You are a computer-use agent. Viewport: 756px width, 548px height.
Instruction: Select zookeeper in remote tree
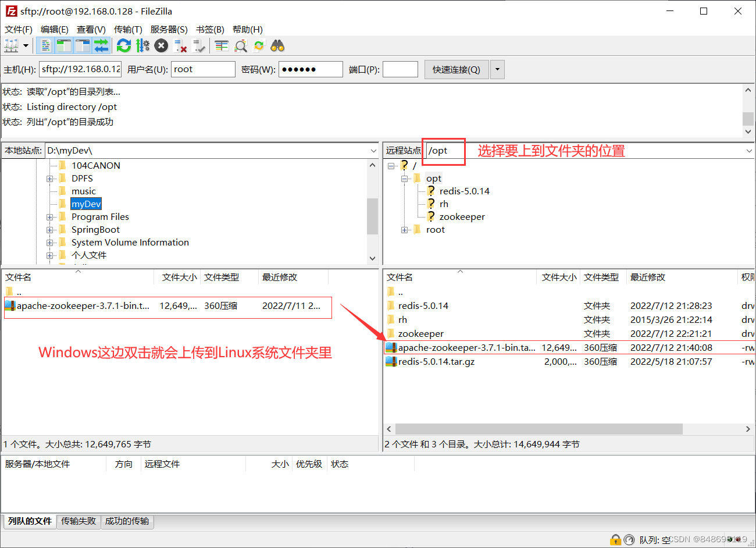[462, 216]
